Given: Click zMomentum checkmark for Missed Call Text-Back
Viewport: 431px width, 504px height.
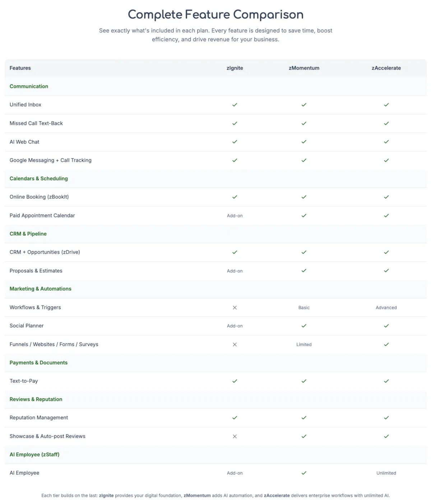Looking at the screenshot, I should [304, 123].
